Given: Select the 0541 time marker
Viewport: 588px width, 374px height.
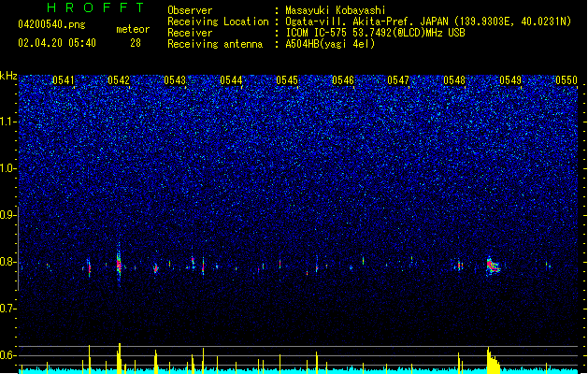Looking at the screenshot, I should [64, 80].
